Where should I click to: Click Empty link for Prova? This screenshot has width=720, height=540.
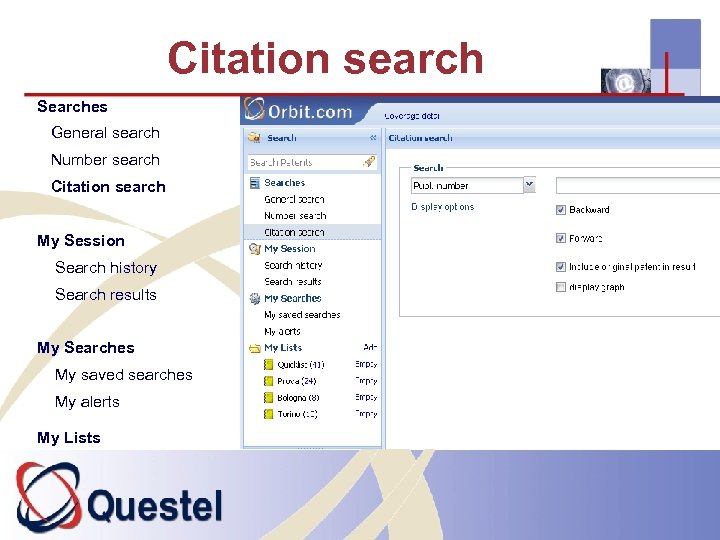pos(366,381)
